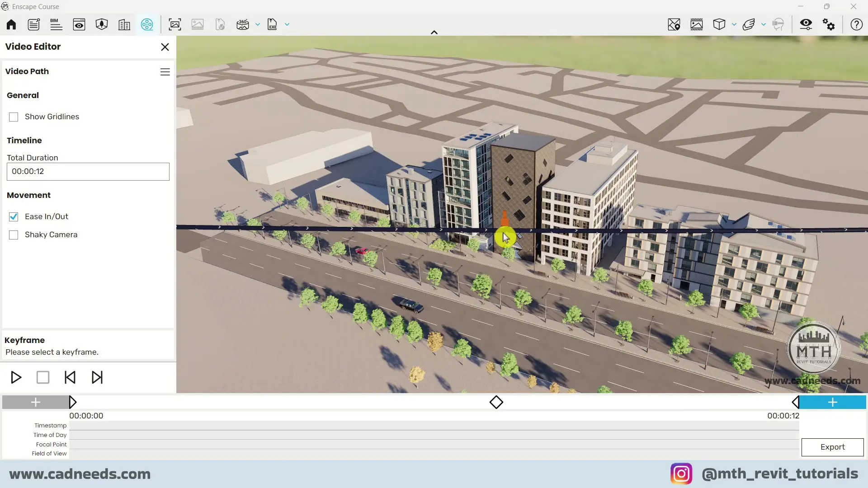Image resolution: width=868 pixels, height=488 pixels.
Task: Enable the Shaky Camera checkbox
Action: (x=14, y=235)
